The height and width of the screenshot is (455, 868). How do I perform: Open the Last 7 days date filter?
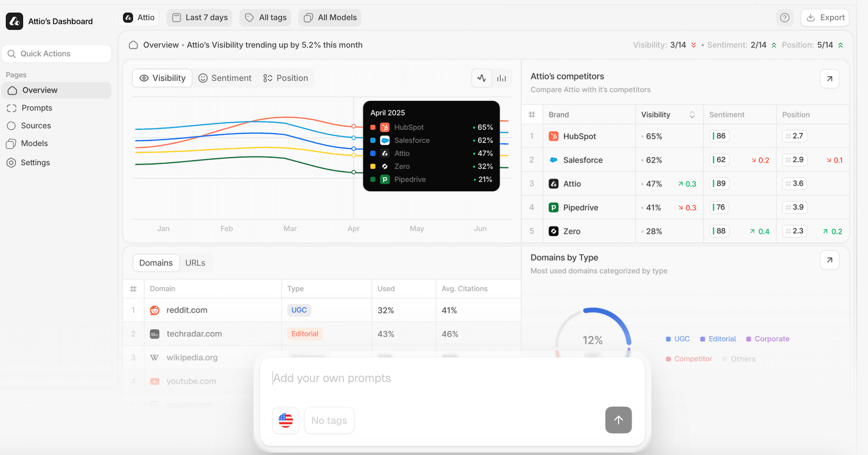(200, 18)
